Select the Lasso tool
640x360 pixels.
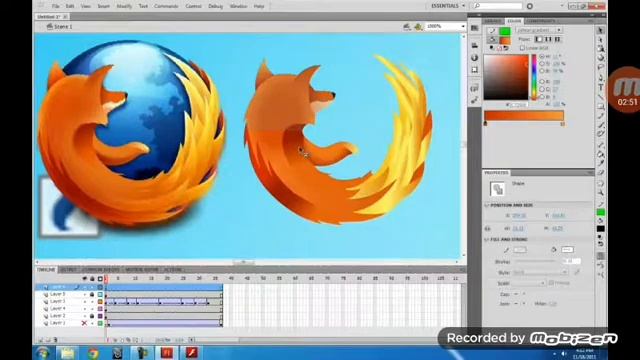pyautogui.click(x=600, y=67)
